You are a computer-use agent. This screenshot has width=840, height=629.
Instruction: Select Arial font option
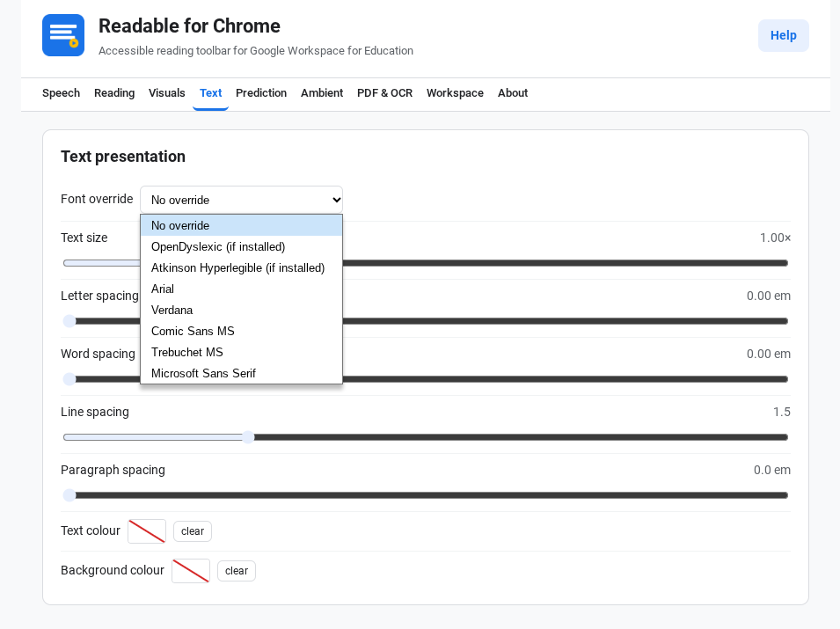(241, 289)
